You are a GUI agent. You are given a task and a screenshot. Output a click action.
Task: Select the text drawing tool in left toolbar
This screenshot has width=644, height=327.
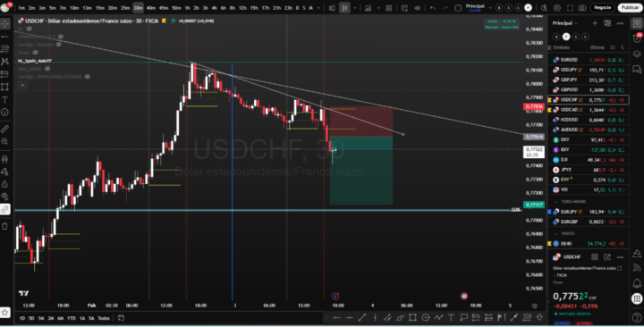point(5,99)
